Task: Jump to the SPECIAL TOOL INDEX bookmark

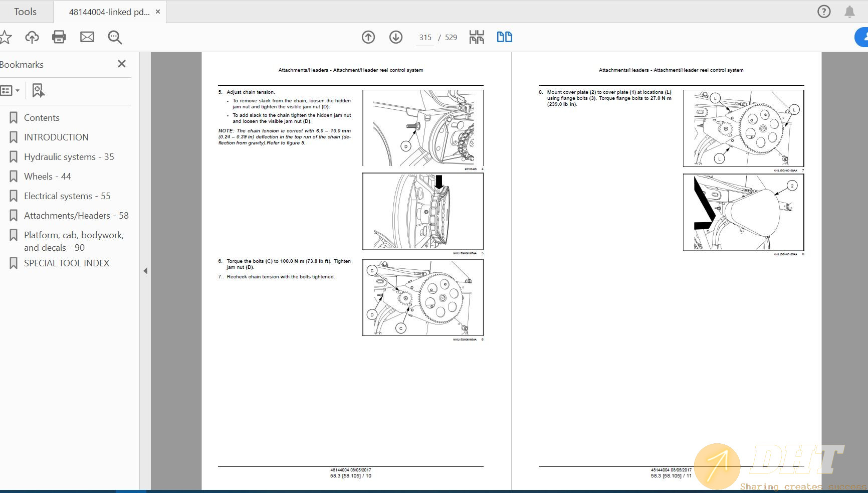Action: pyautogui.click(x=66, y=263)
